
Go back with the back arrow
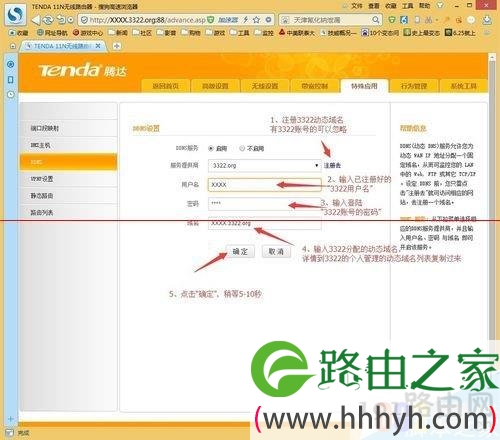pos(36,20)
